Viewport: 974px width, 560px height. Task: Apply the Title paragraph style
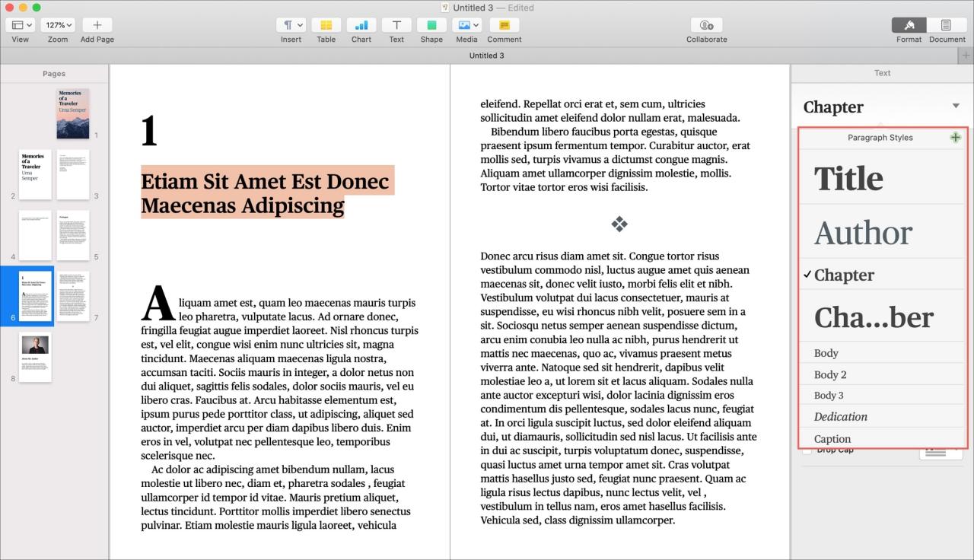click(881, 178)
